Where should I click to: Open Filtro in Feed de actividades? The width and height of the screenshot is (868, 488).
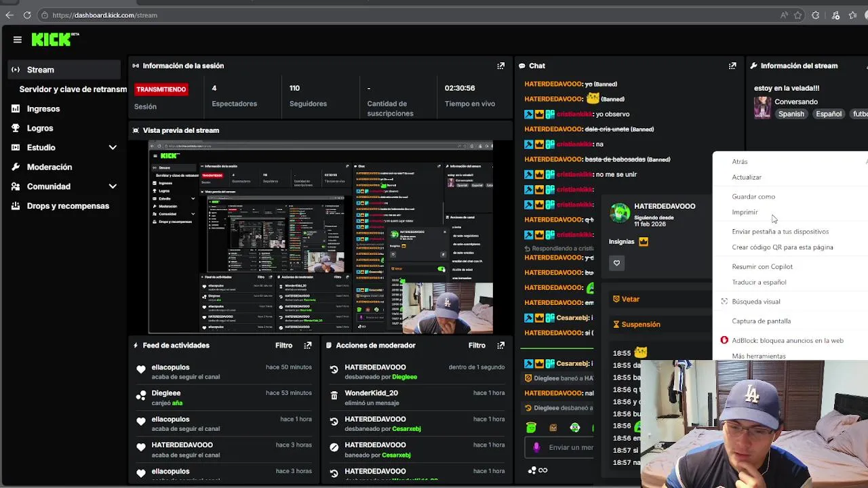click(x=283, y=345)
